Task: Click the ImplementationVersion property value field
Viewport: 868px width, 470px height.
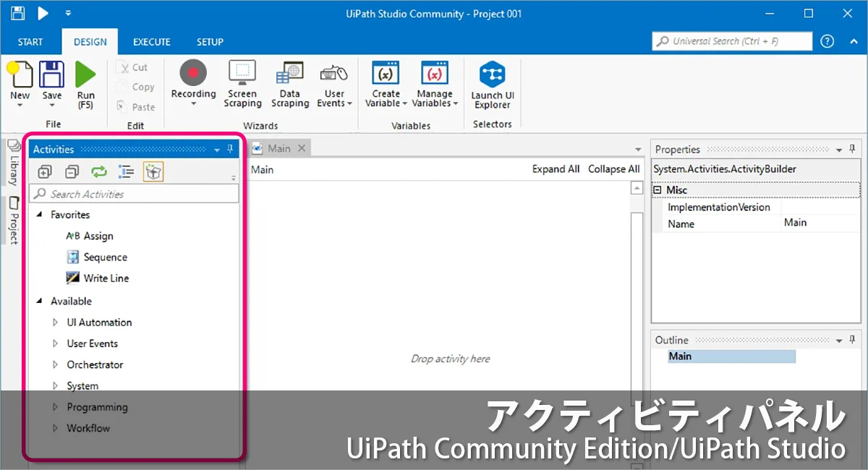Action: click(821, 207)
